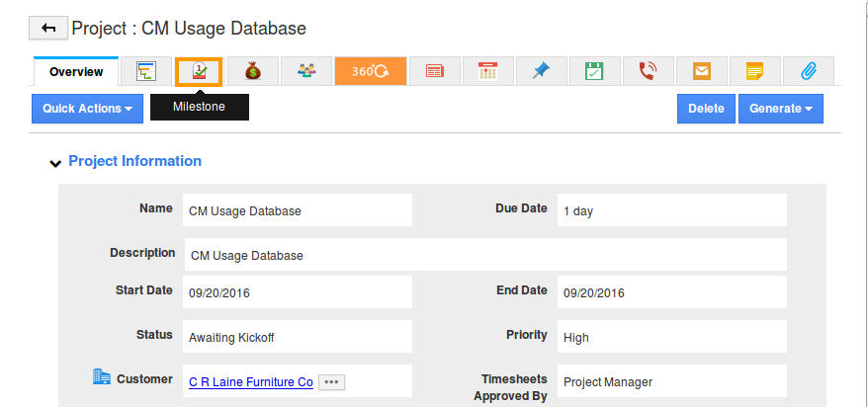Open the Generate dropdown menu
This screenshot has height=407, width=868.
point(781,109)
